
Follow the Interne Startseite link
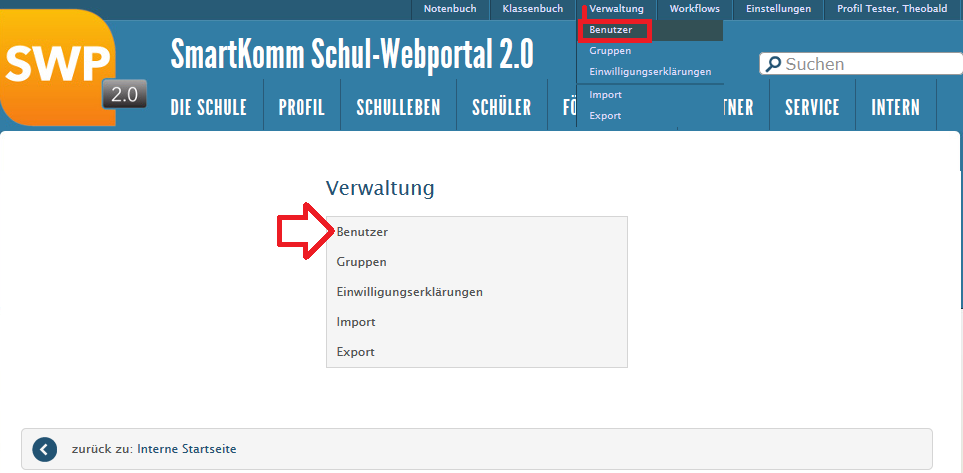[x=187, y=449]
